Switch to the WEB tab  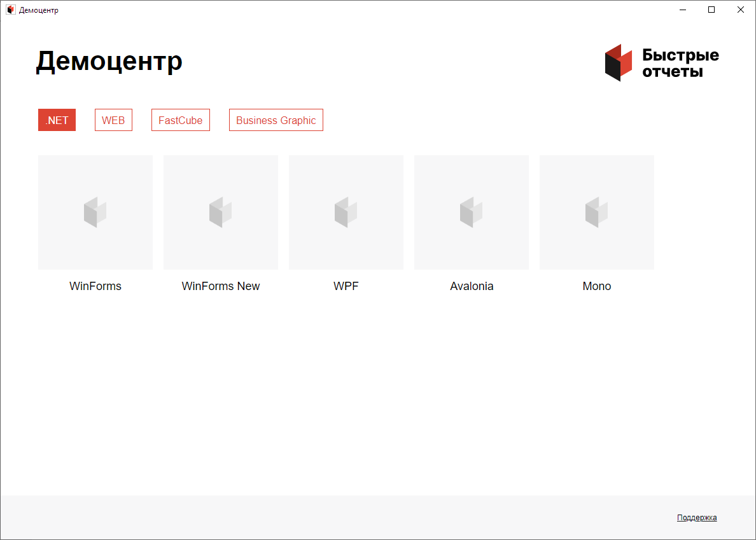113,120
